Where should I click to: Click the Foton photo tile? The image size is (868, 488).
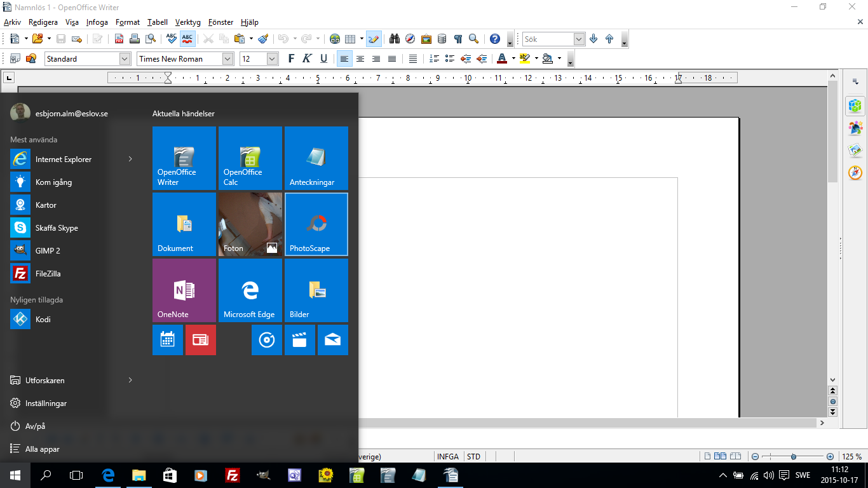[250, 224]
